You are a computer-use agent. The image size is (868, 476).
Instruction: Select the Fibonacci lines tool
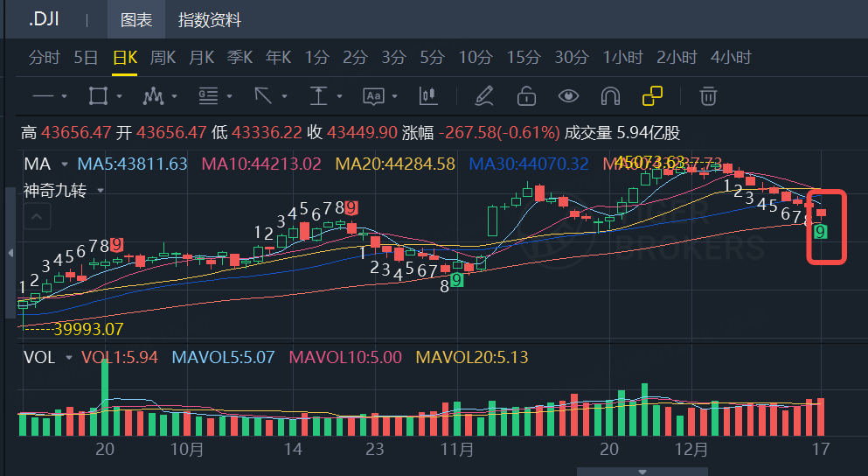208,96
